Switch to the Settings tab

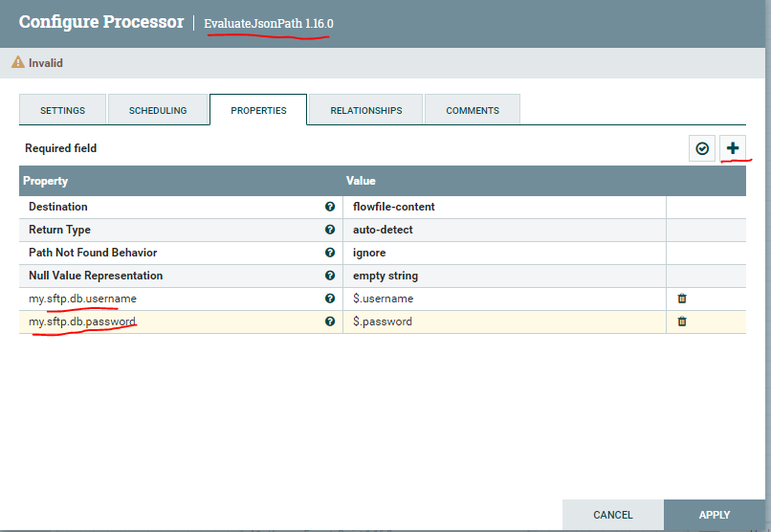[x=62, y=110]
